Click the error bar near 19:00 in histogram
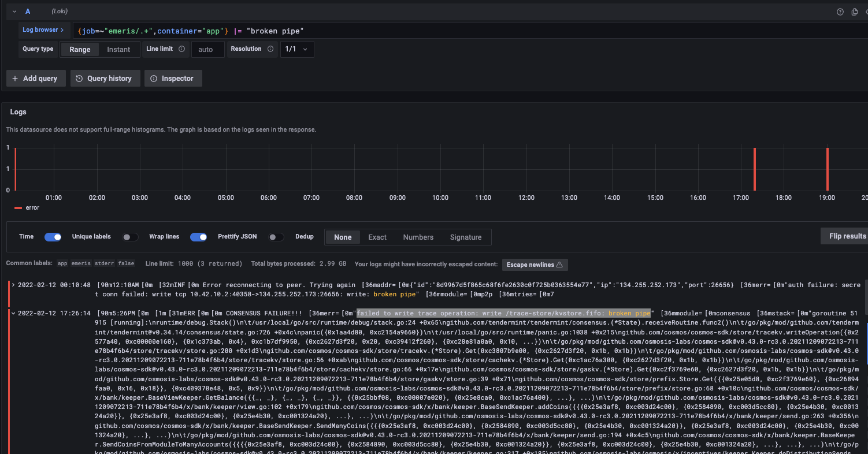 pyautogui.click(x=828, y=169)
